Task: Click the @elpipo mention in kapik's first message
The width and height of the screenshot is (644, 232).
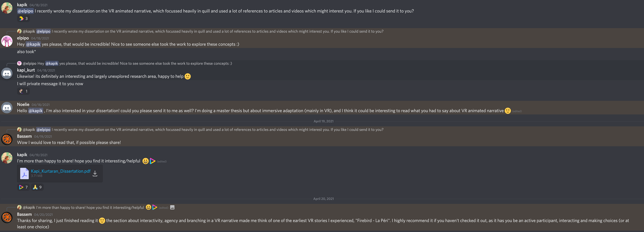Action: pyautogui.click(x=25, y=11)
